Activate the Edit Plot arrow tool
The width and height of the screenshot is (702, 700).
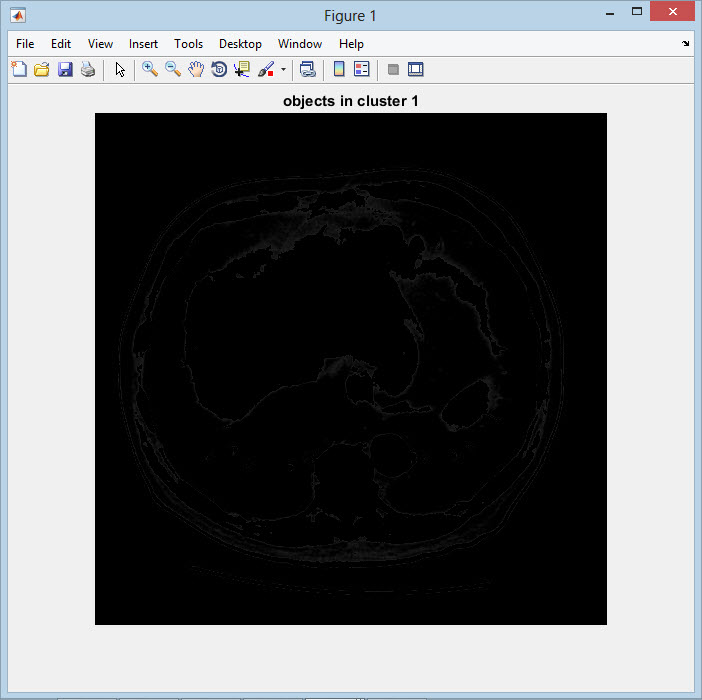[x=120, y=69]
